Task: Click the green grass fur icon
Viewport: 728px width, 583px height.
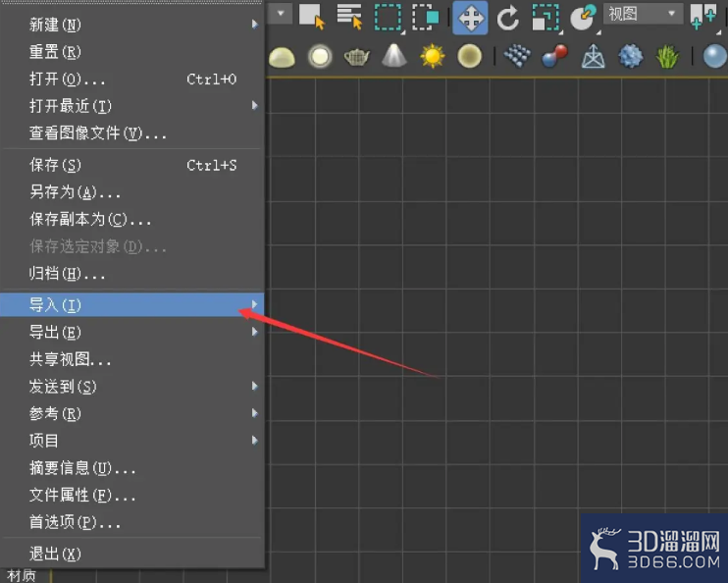Action: (667, 57)
